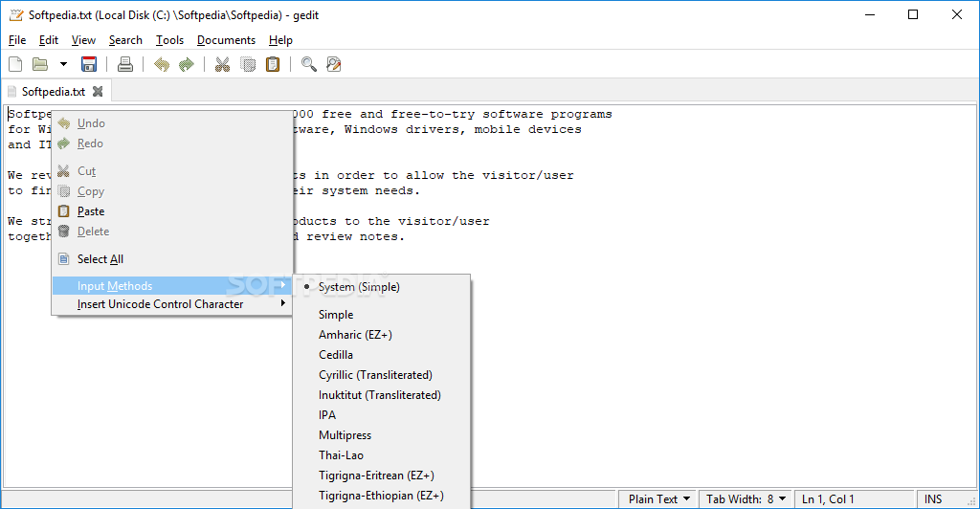Choose Copy in the context menu
Viewport: 980px width, 509px height.
(172, 191)
